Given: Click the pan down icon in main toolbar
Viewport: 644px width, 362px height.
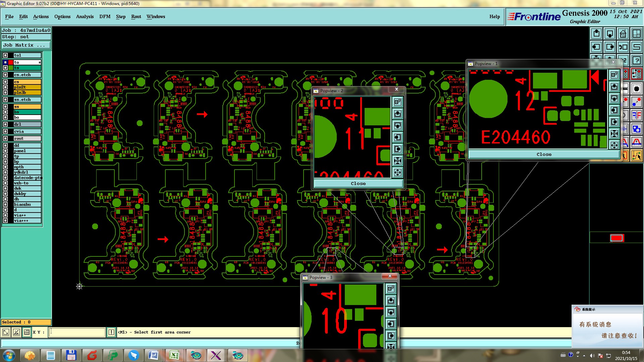Looking at the screenshot, I should point(610,34).
